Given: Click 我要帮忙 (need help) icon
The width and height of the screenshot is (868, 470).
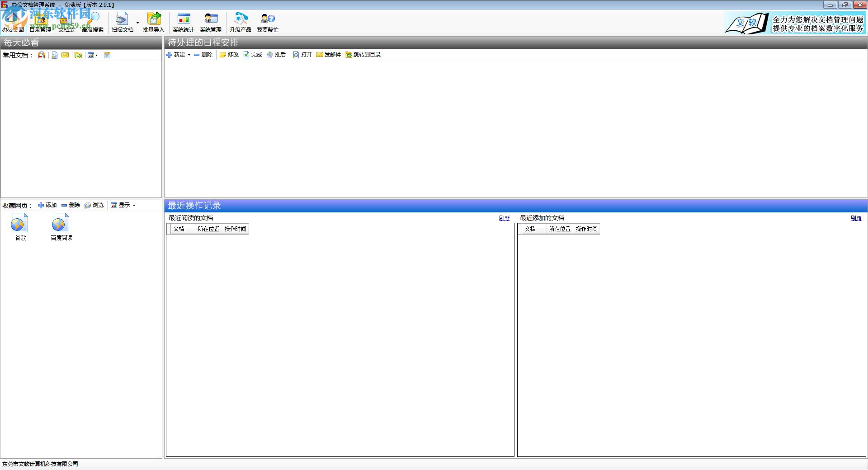Looking at the screenshot, I should click(268, 23).
